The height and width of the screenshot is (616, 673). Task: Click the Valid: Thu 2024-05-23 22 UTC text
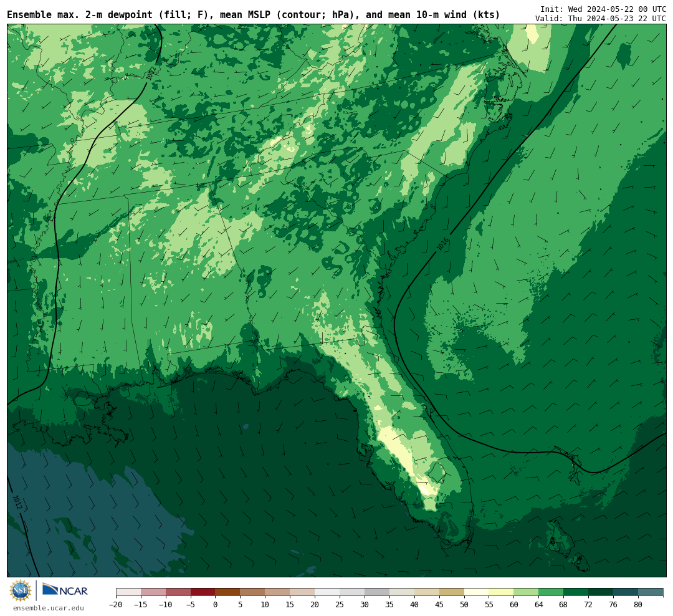[x=601, y=19]
